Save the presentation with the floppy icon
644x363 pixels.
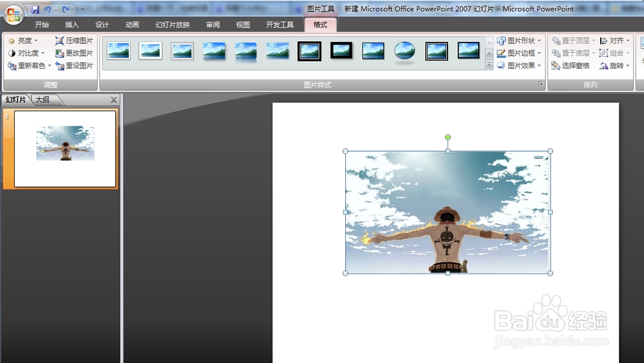tap(35, 10)
